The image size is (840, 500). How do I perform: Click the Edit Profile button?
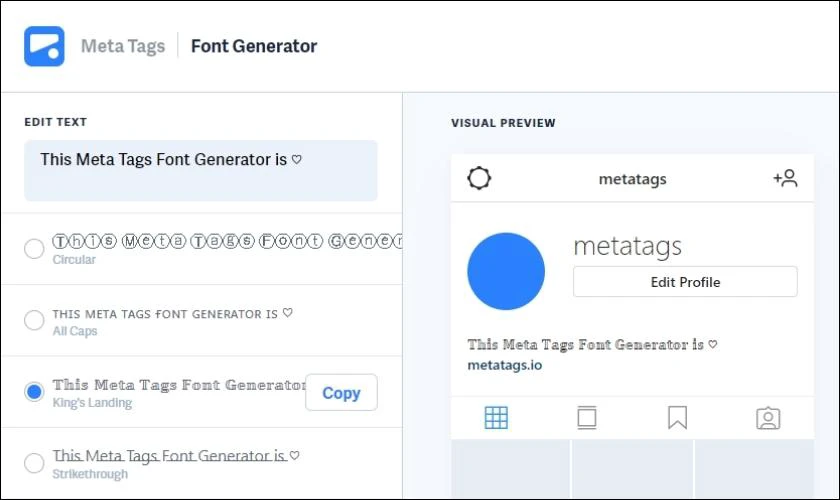[x=685, y=282]
